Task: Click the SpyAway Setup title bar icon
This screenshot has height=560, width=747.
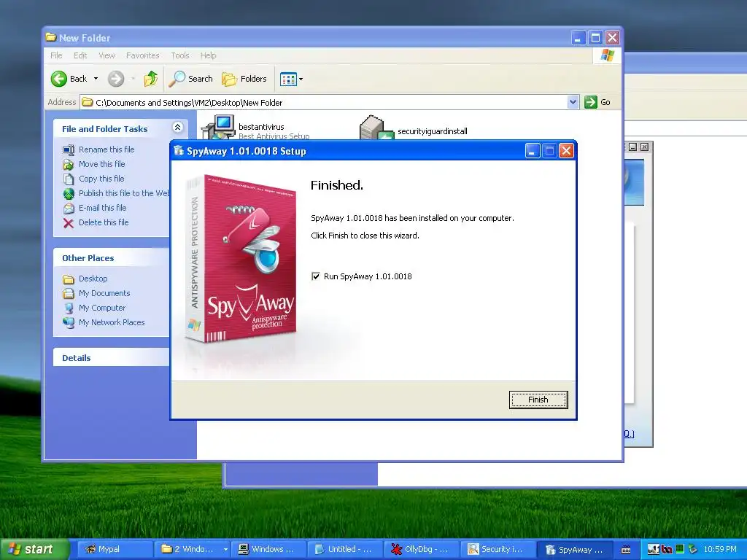Action: [x=179, y=151]
